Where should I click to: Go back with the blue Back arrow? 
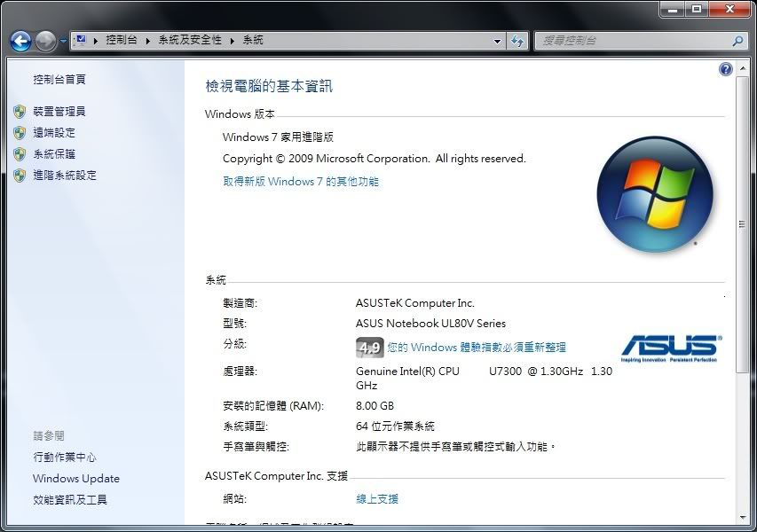point(20,42)
